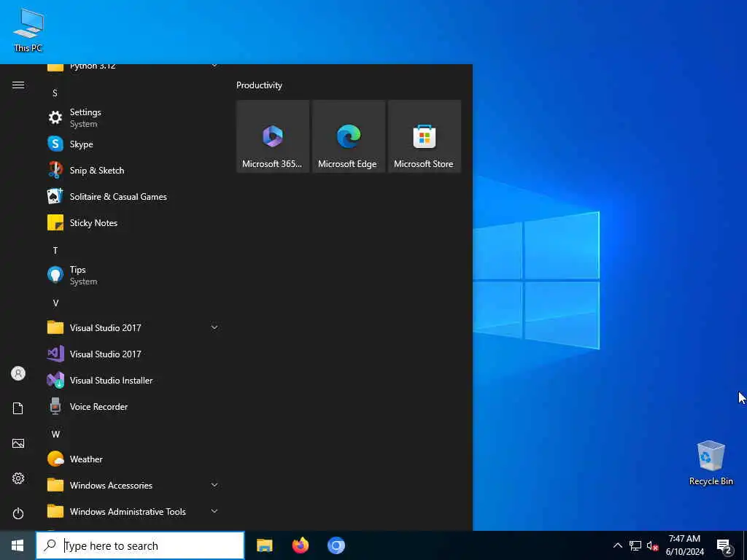Open Microsoft 365 tile
Viewport: 747px width, 560px height.
click(x=273, y=136)
